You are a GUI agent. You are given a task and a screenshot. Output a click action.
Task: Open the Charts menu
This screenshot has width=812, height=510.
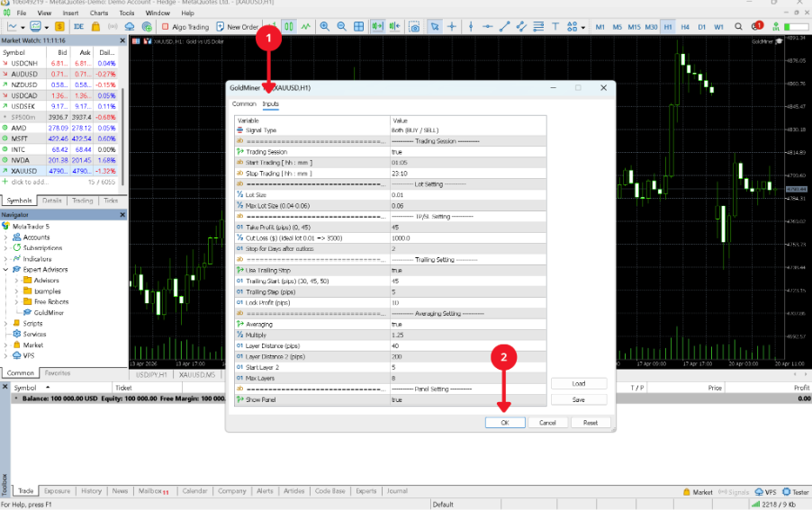(x=99, y=14)
